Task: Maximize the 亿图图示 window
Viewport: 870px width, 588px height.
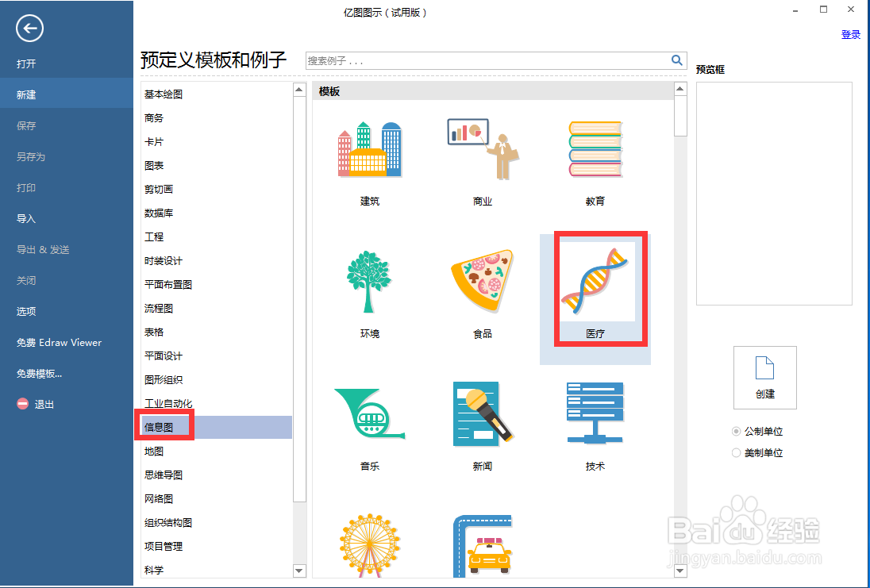Action: pyautogui.click(x=823, y=10)
